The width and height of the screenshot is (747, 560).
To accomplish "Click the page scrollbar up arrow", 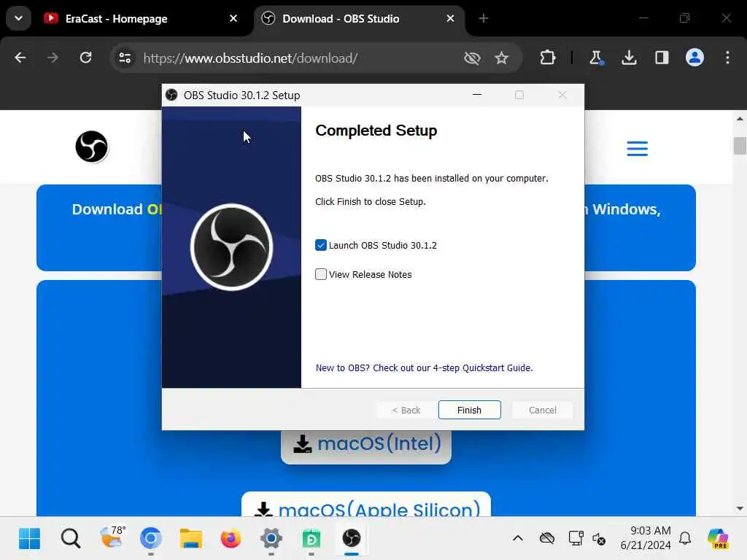I will click(740, 119).
